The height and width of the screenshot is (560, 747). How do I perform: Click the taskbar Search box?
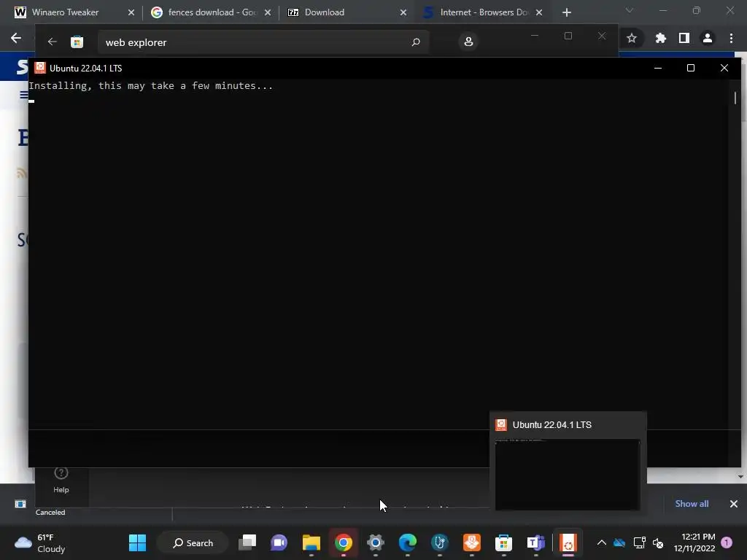(x=193, y=542)
